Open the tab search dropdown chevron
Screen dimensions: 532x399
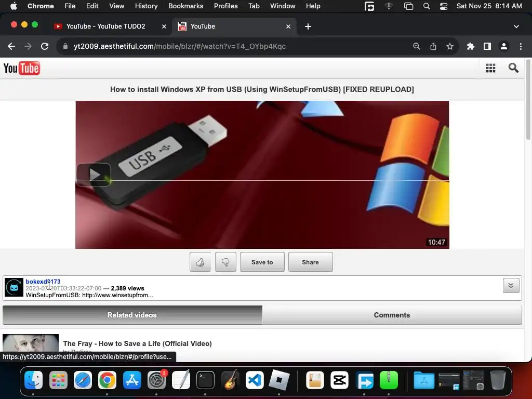(516, 26)
